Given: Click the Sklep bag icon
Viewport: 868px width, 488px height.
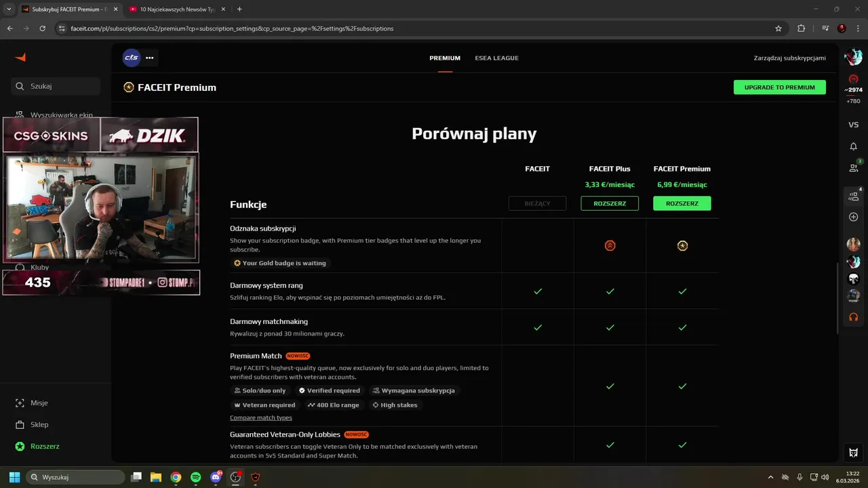Looking at the screenshot, I should [x=20, y=424].
